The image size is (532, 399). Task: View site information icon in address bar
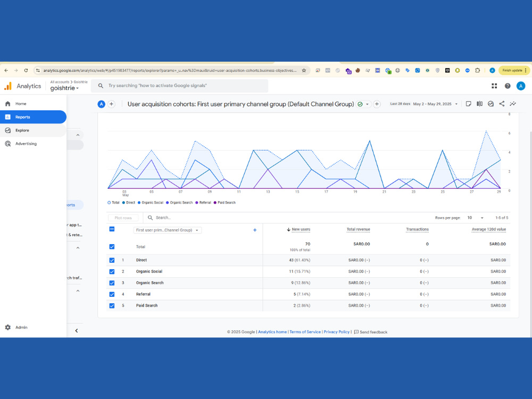click(38, 71)
